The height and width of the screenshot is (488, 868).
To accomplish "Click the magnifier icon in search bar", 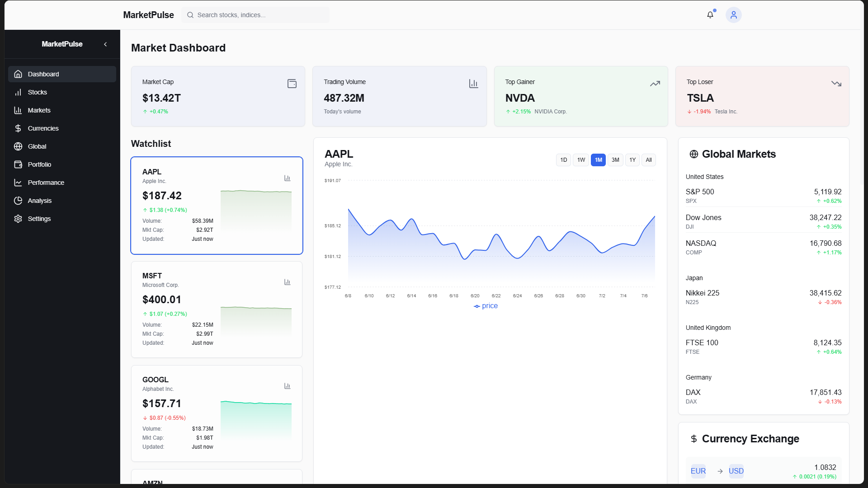I will [190, 15].
